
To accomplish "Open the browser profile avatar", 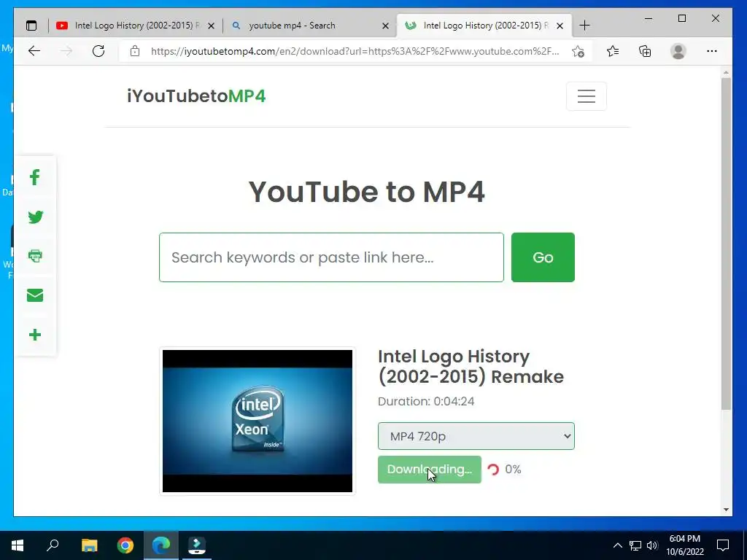I will [678, 51].
